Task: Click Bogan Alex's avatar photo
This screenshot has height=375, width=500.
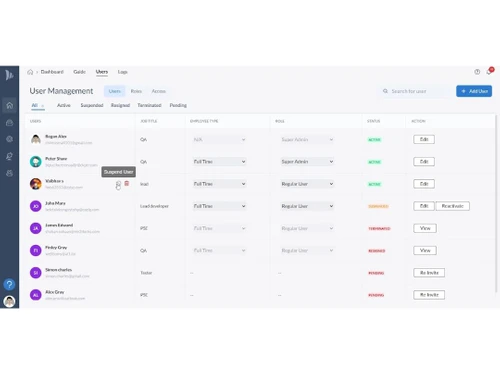Action: (36, 139)
